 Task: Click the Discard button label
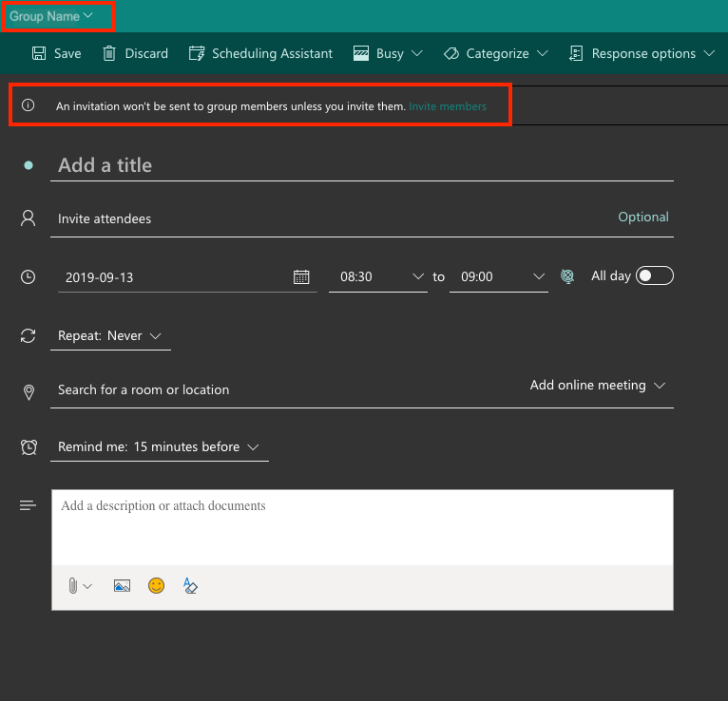[x=146, y=53]
